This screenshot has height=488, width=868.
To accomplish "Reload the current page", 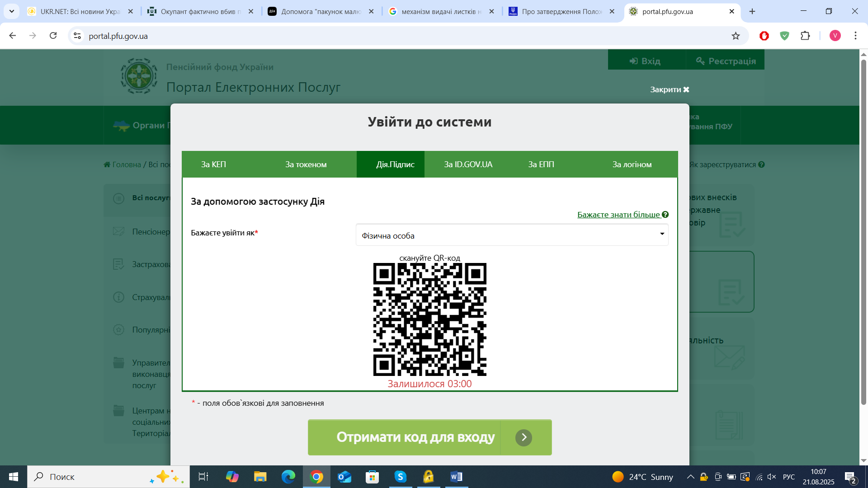I will (53, 36).
